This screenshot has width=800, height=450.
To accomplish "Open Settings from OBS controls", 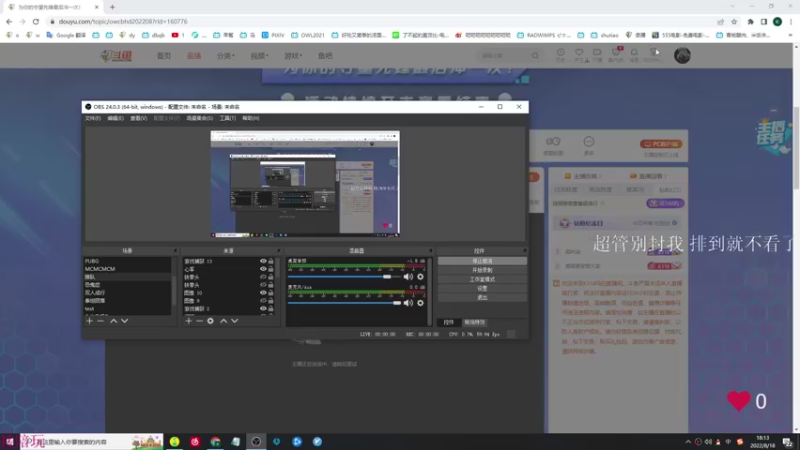I will click(x=482, y=288).
